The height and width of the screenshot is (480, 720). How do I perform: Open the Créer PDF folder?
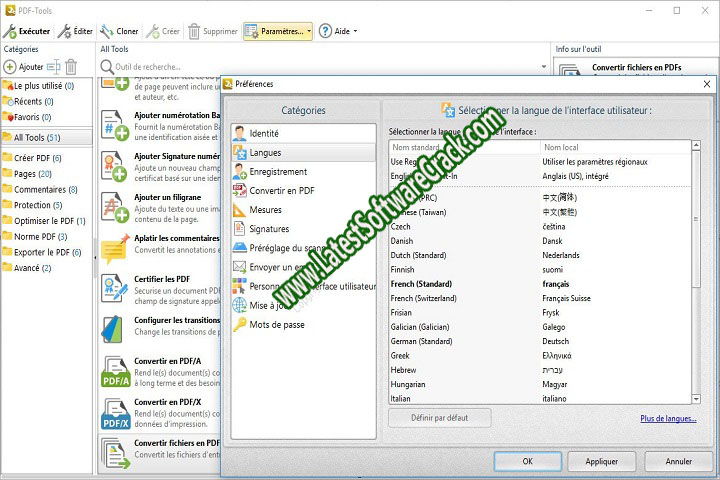coord(32,158)
